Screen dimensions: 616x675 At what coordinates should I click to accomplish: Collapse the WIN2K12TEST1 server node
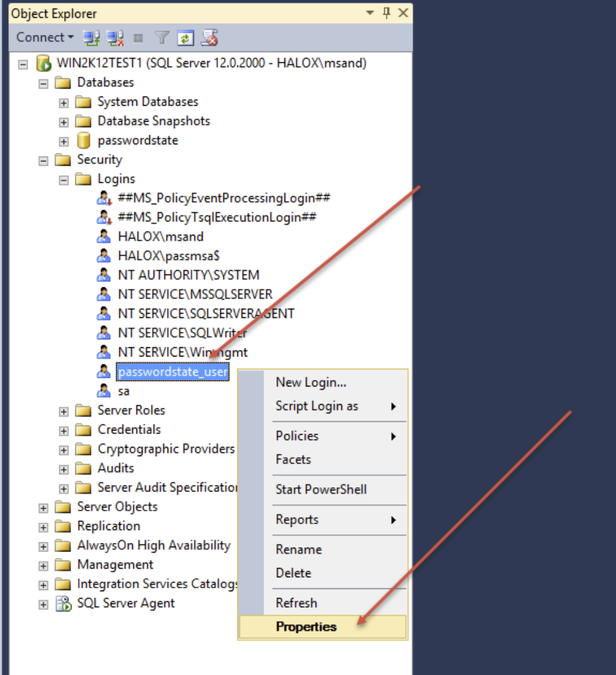point(23,65)
